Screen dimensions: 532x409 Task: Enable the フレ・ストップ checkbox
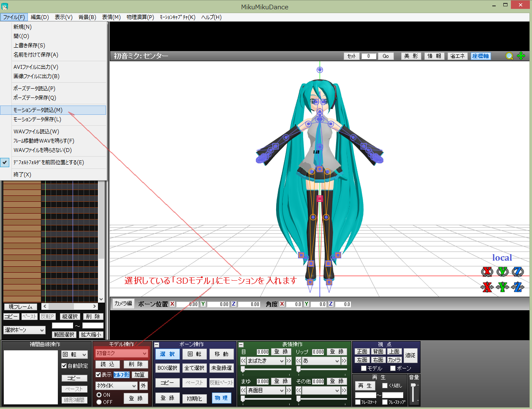[x=385, y=402]
